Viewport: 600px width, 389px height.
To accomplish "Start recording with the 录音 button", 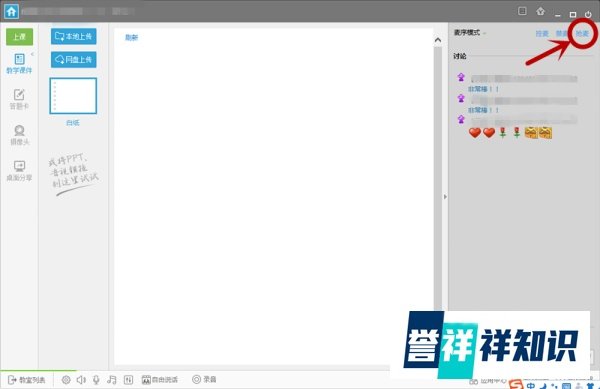I will click(x=204, y=379).
